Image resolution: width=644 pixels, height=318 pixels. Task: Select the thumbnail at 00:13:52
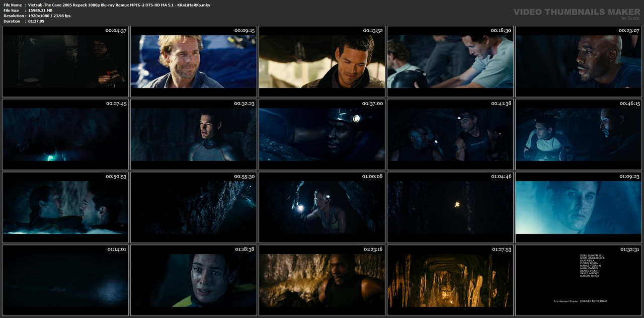pos(322,61)
